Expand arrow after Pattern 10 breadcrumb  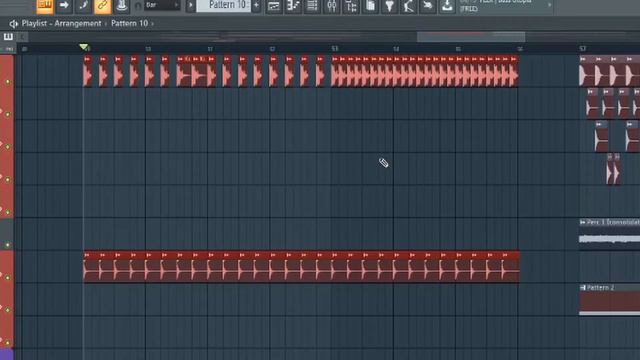click(153, 24)
